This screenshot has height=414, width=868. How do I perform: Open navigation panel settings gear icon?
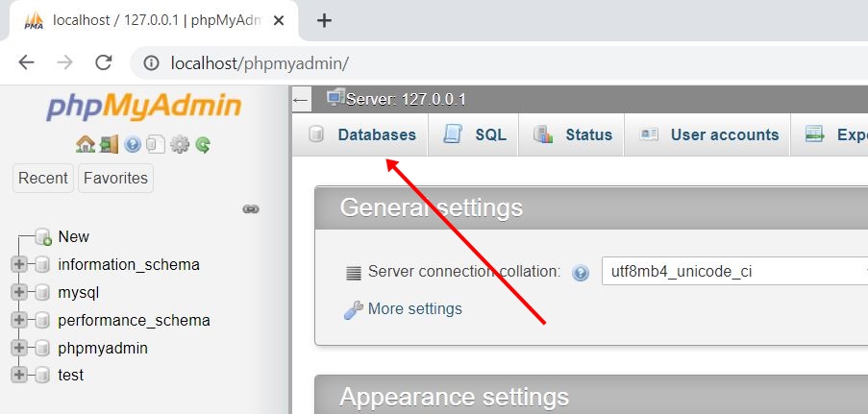(180, 145)
